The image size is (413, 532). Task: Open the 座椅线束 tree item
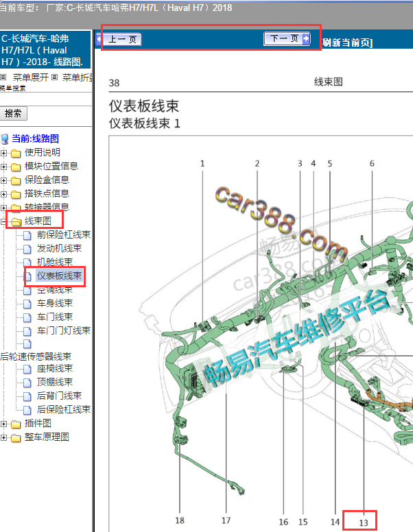coord(55,368)
